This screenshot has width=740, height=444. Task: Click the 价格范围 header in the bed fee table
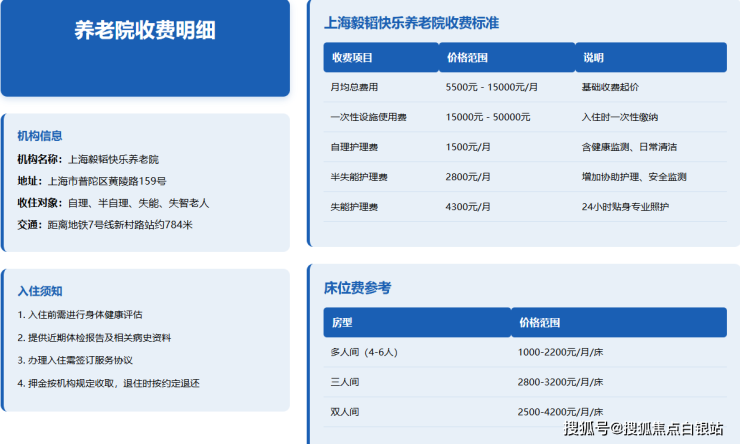coord(539,323)
